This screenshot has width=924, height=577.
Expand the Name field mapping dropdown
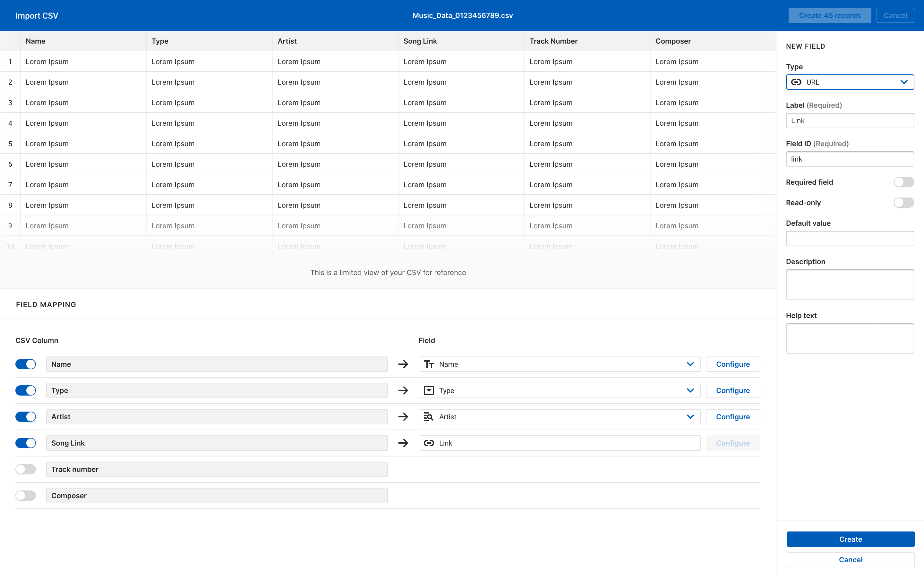[x=690, y=364]
